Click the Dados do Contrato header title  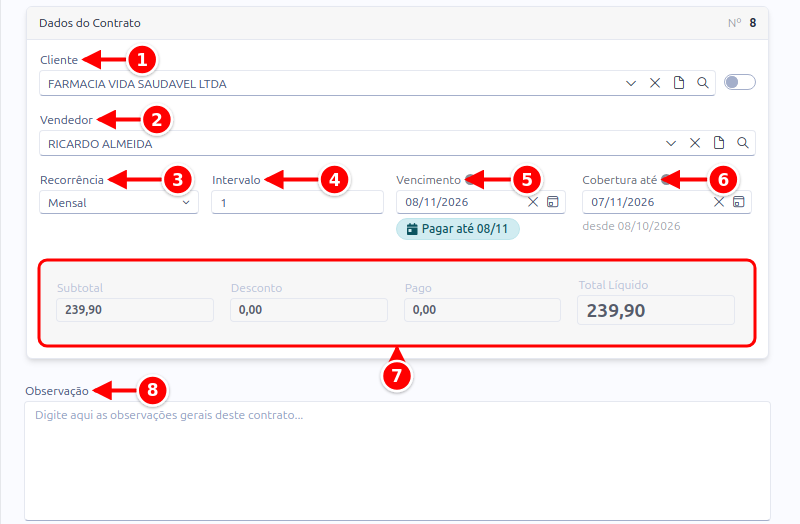click(90, 23)
